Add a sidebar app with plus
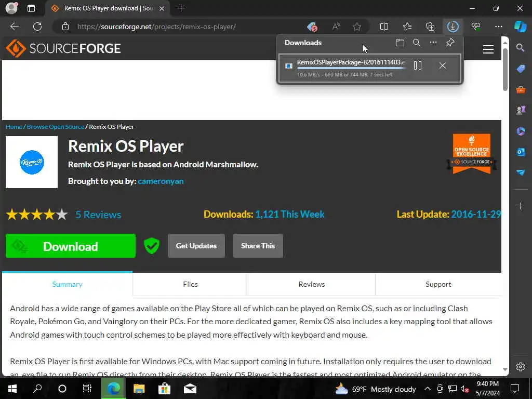 click(521, 206)
